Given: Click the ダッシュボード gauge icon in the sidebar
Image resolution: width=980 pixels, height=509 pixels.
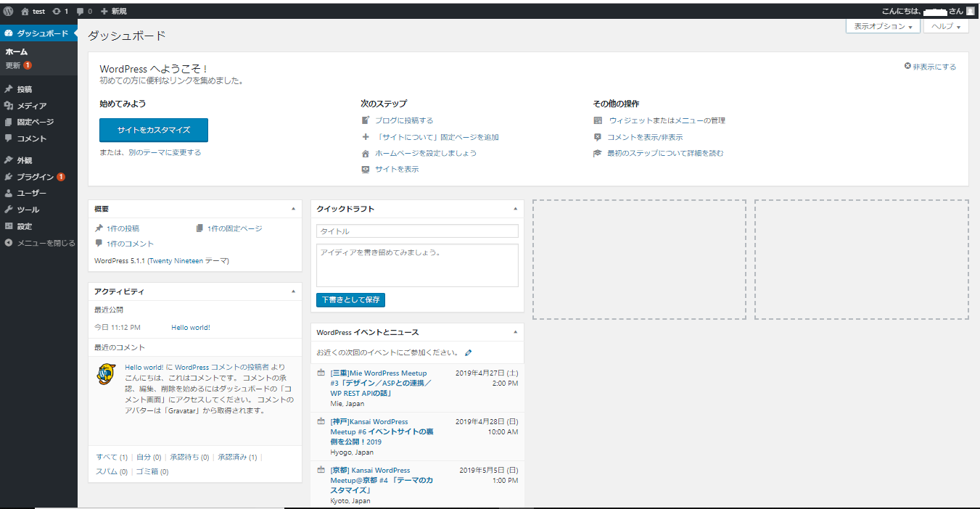Looking at the screenshot, I should point(9,33).
